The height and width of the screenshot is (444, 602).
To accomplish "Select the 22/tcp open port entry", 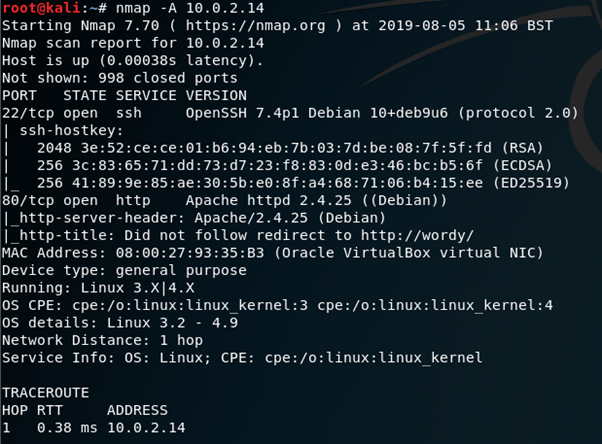I will pyautogui.click(x=40, y=114).
